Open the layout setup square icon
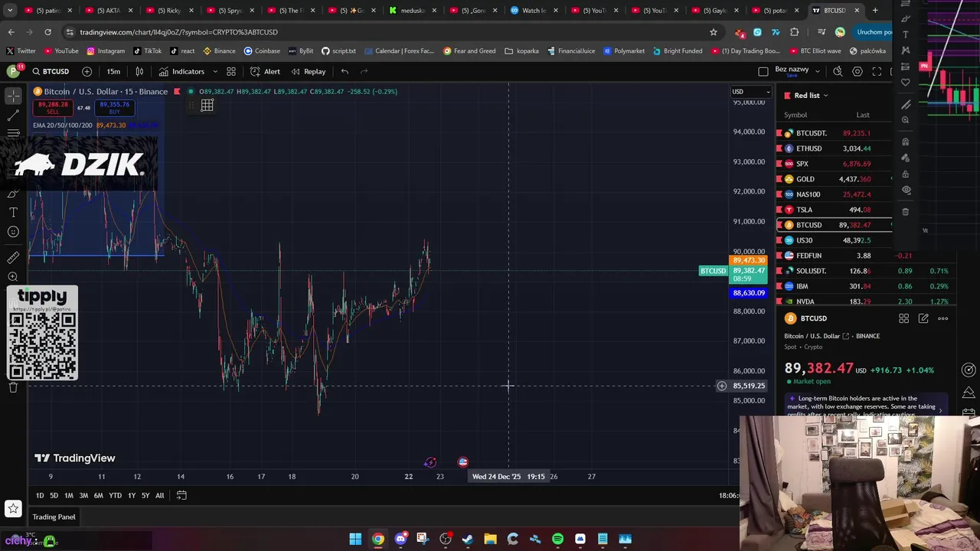 [x=763, y=71]
